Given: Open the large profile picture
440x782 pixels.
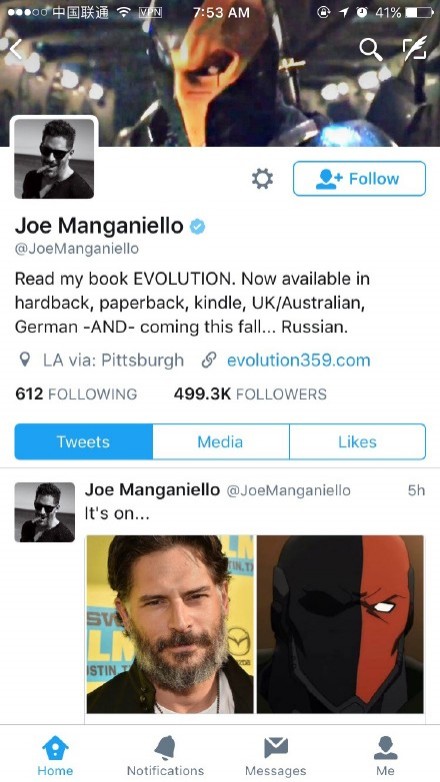Looking at the screenshot, I should point(54,159).
